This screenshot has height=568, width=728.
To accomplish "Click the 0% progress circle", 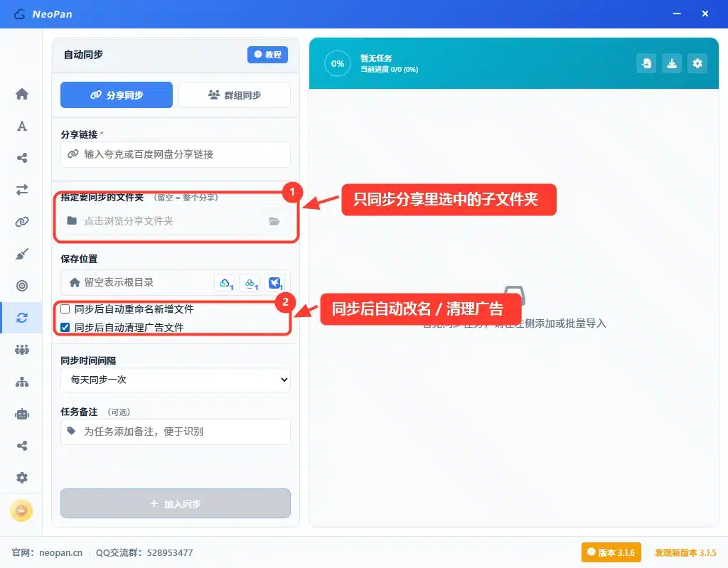I will (338, 64).
